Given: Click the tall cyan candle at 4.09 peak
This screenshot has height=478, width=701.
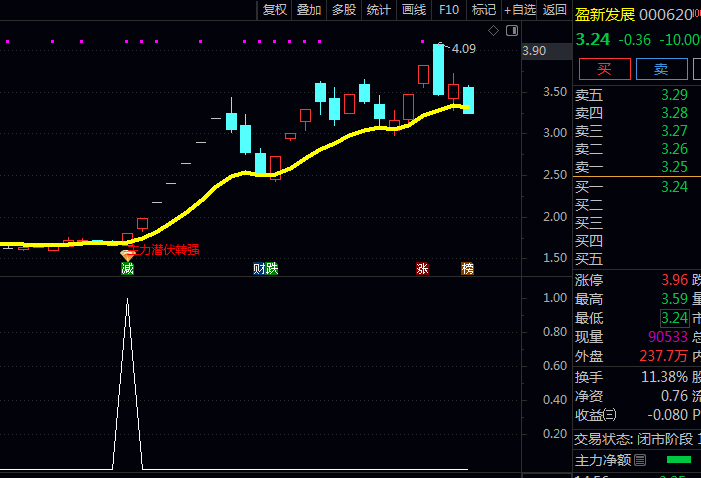Looking at the screenshot, I should pos(438,69).
